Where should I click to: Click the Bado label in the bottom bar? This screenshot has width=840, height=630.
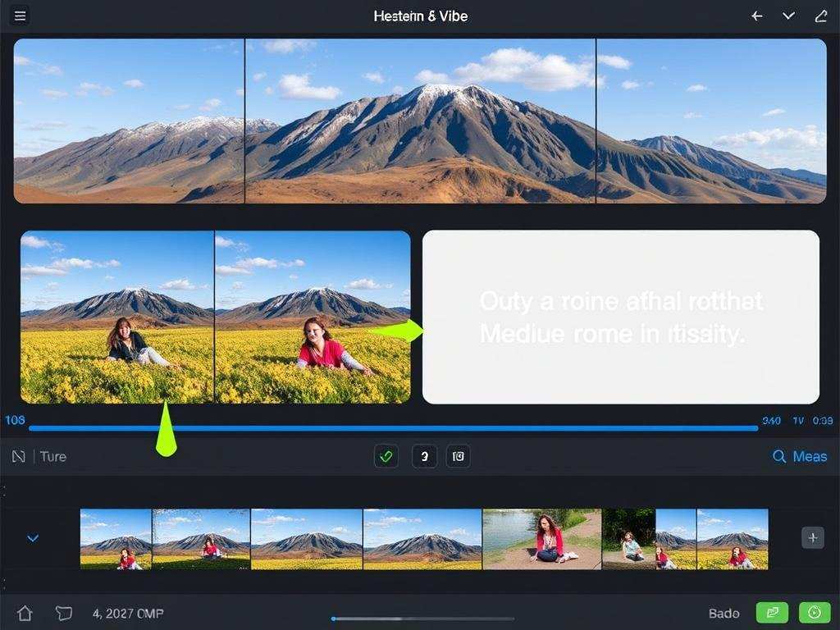724,613
